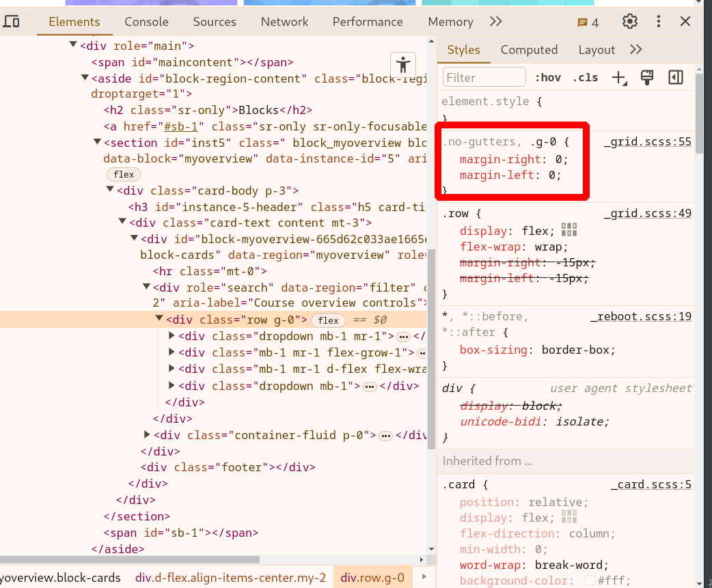The width and height of the screenshot is (712, 588).
Task: Click the DOM tree vertical scrollbar thumb
Action: pyautogui.click(x=431, y=350)
